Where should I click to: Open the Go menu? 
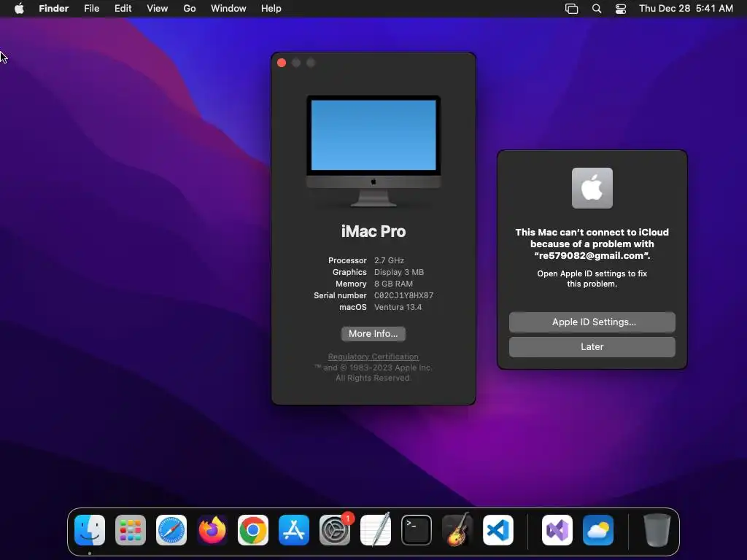pos(190,9)
